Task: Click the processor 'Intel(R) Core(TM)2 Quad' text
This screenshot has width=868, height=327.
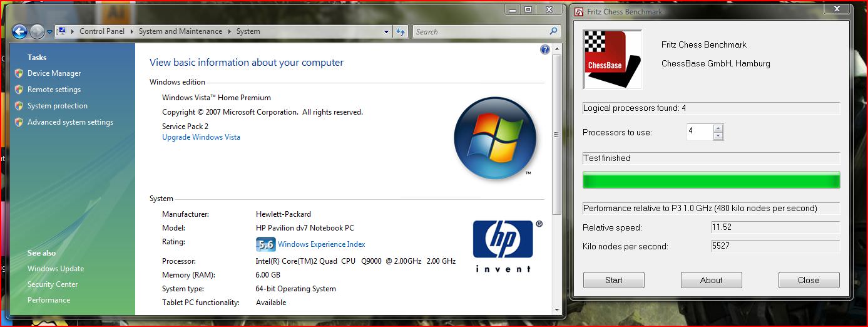Action: 355,261
